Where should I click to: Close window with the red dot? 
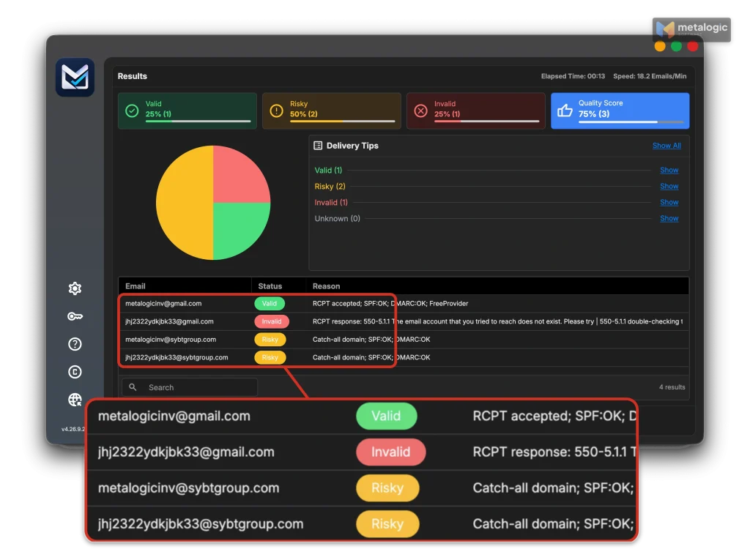tap(692, 46)
